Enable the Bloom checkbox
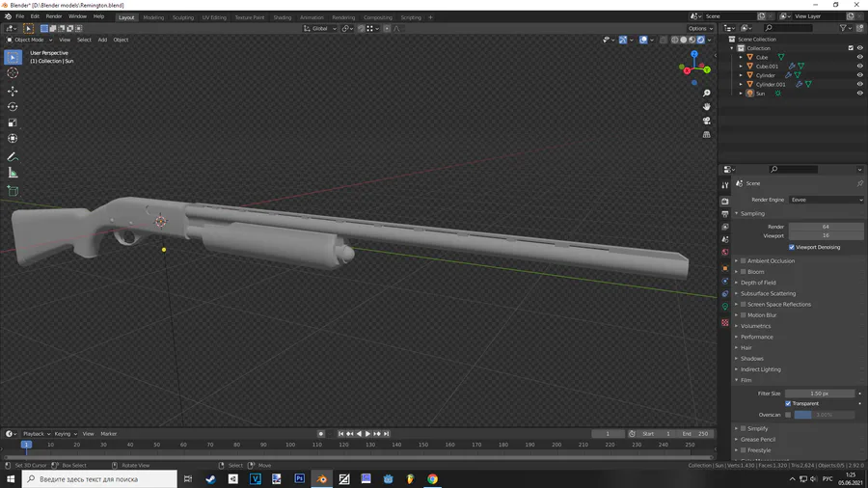 (x=744, y=272)
